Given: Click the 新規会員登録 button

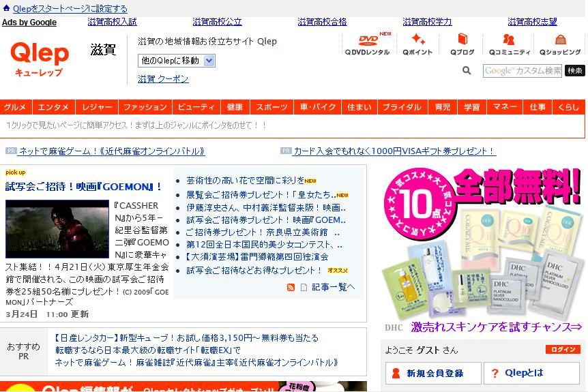Looking at the screenshot, I should tap(433, 374).
